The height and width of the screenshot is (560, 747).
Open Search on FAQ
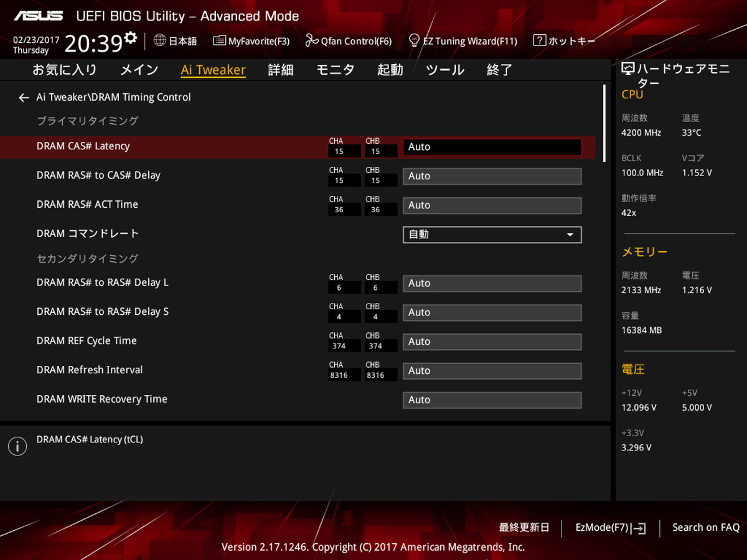(x=706, y=528)
